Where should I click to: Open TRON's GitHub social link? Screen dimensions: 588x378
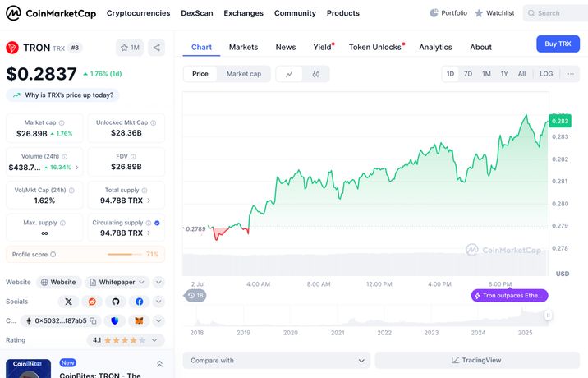[116, 302]
